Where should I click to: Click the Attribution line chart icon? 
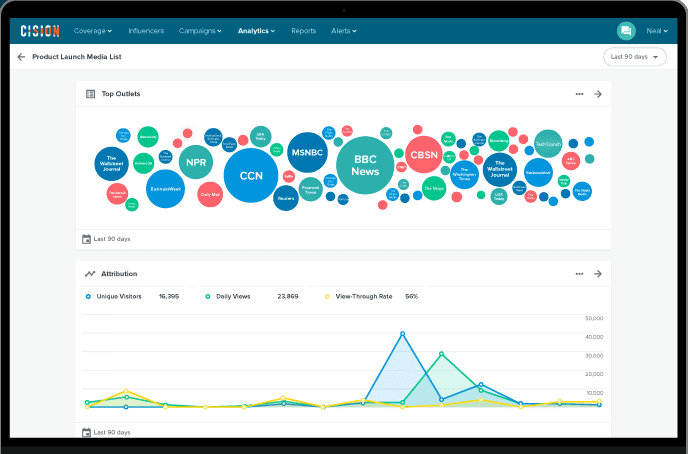[x=90, y=274]
